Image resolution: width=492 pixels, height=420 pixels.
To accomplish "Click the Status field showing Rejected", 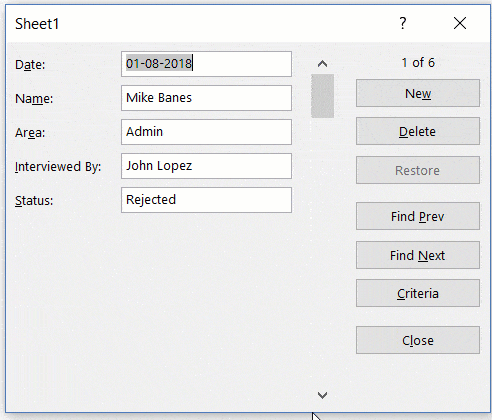I will click(206, 200).
